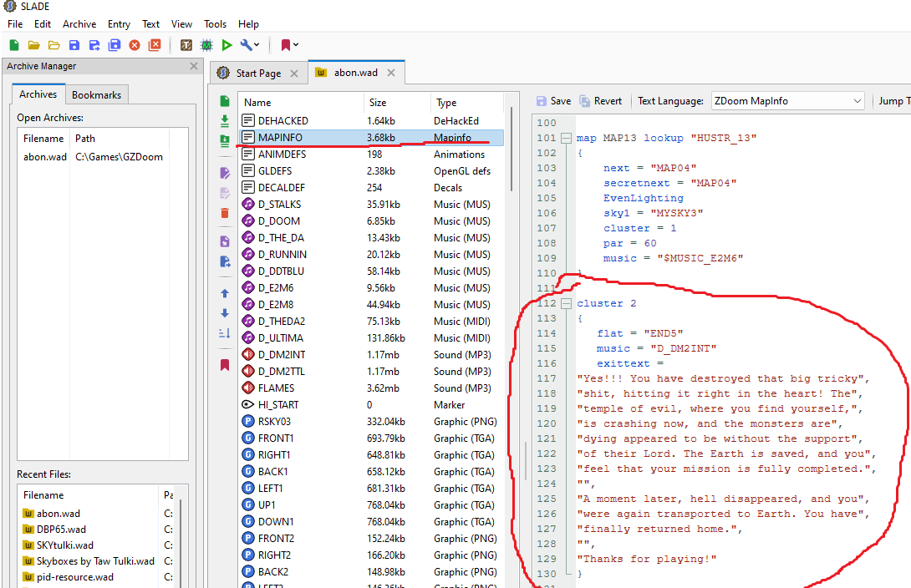Launch the Map Editor icon
Image resolution: width=911 pixels, height=588 pixels.
[x=206, y=45]
